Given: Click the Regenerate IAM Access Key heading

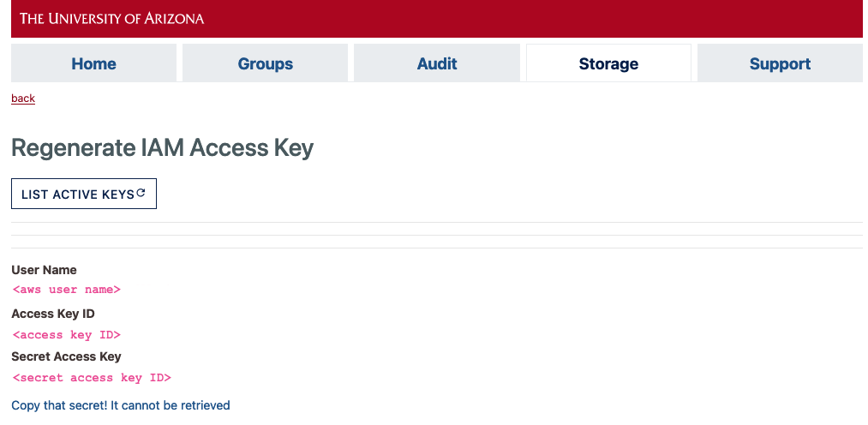Looking at the screenshot, I should coord(162,147).
